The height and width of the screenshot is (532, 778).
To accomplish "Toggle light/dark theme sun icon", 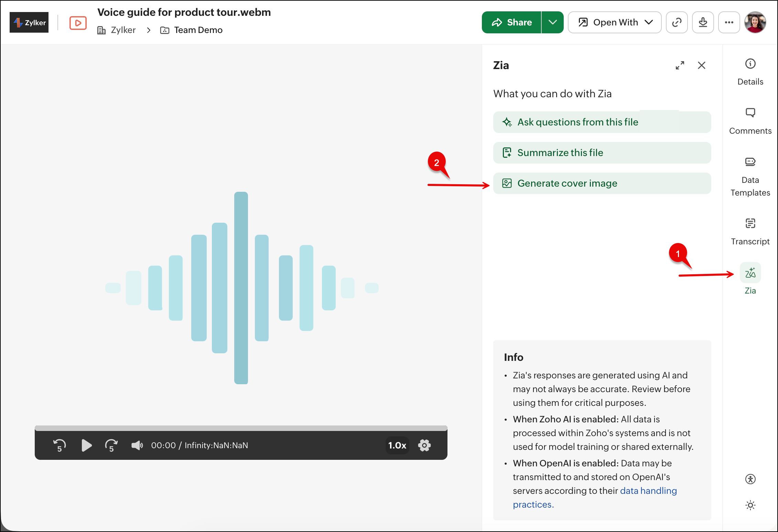I will click(750, 505).
